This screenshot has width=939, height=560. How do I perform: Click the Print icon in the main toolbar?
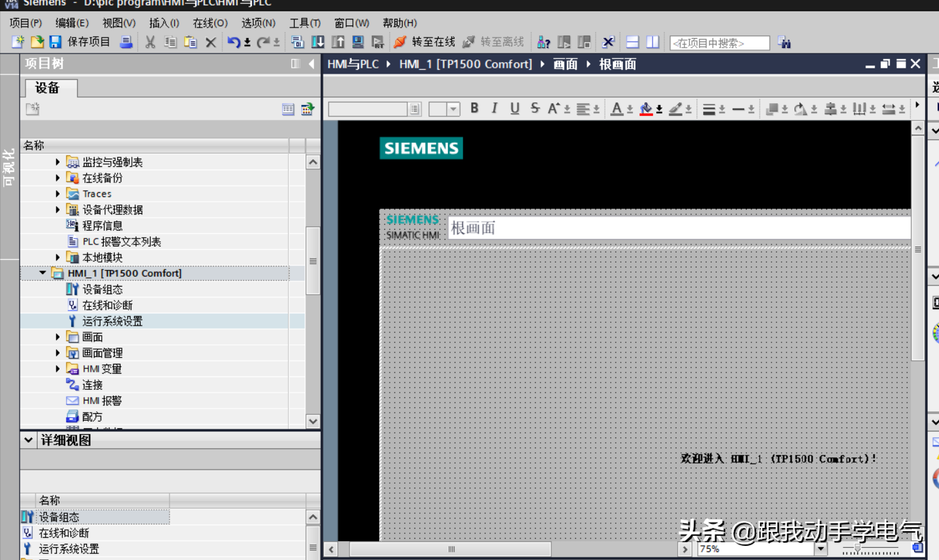[x=126, y=42]
